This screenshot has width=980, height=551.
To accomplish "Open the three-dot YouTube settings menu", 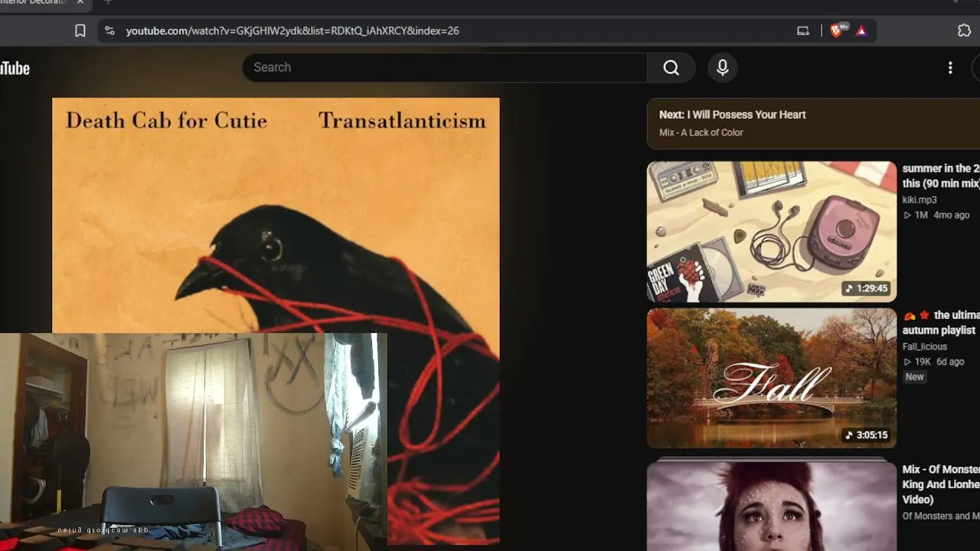I will [x=950, y=67].
